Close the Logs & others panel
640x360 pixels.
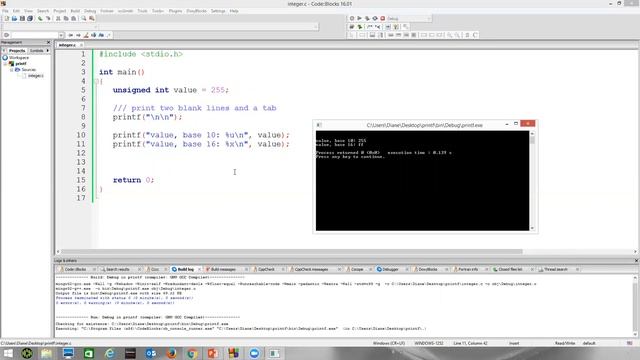coord(636,260)
